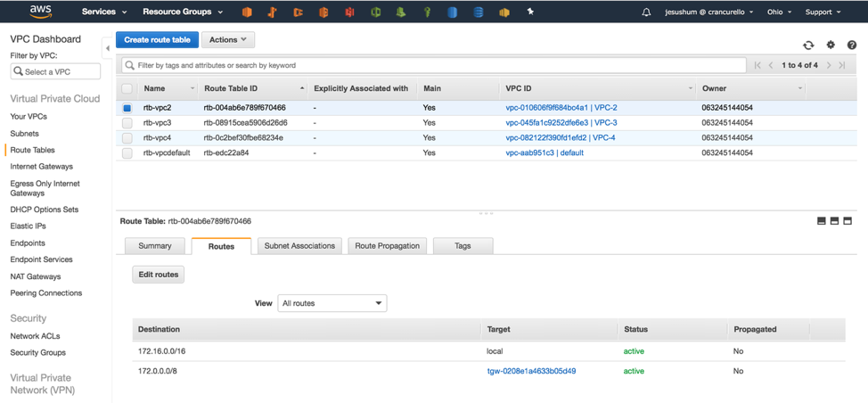Click the AWS logo home icon

click(40, 12)
